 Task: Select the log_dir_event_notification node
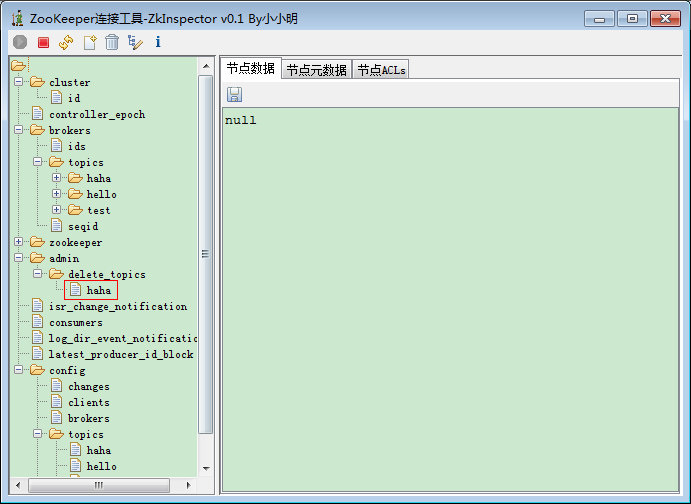(123, 338)
